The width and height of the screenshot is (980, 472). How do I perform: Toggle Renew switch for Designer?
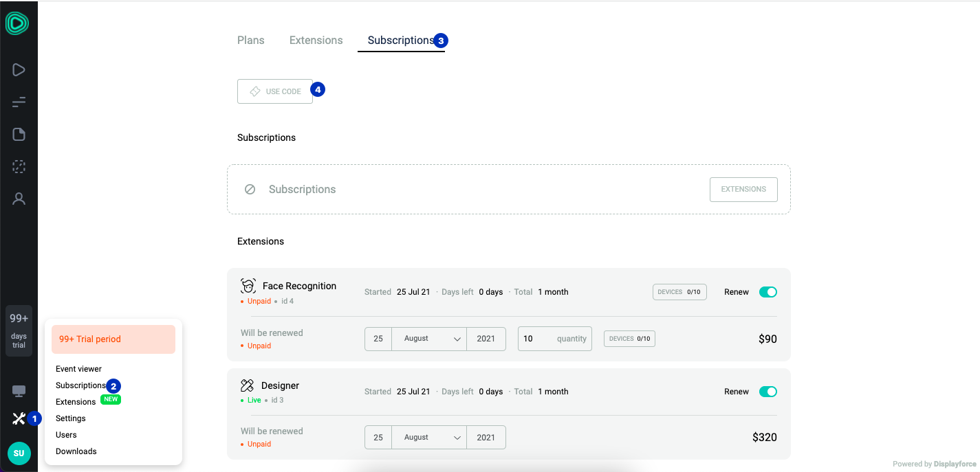(768, 392)
